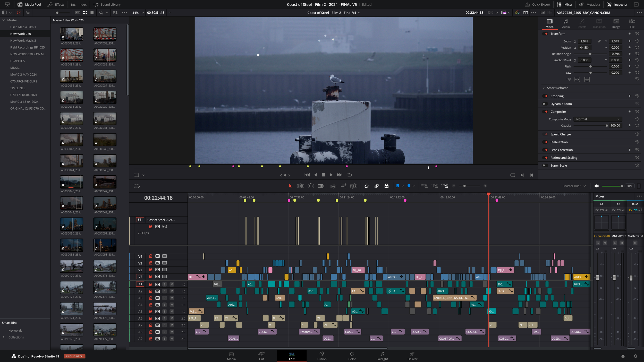Open the Fairlight page
Screen dimensions: 644x362
pos(382,356)
